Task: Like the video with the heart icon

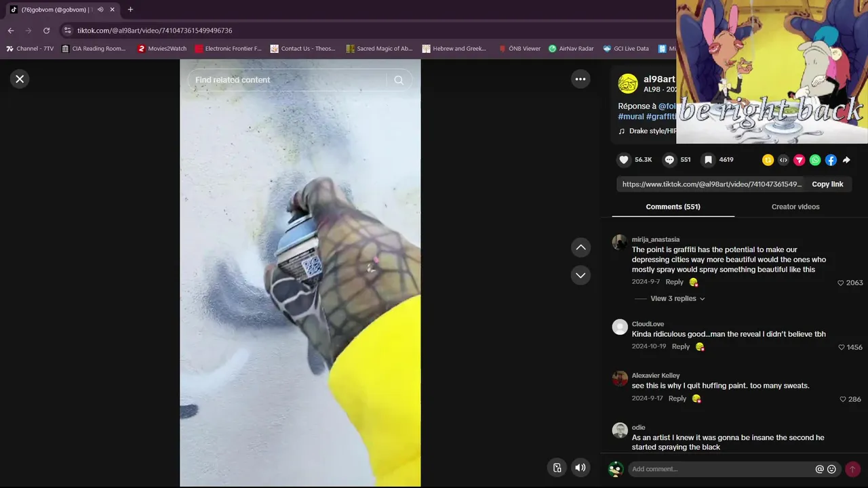Action: point(624,160)
